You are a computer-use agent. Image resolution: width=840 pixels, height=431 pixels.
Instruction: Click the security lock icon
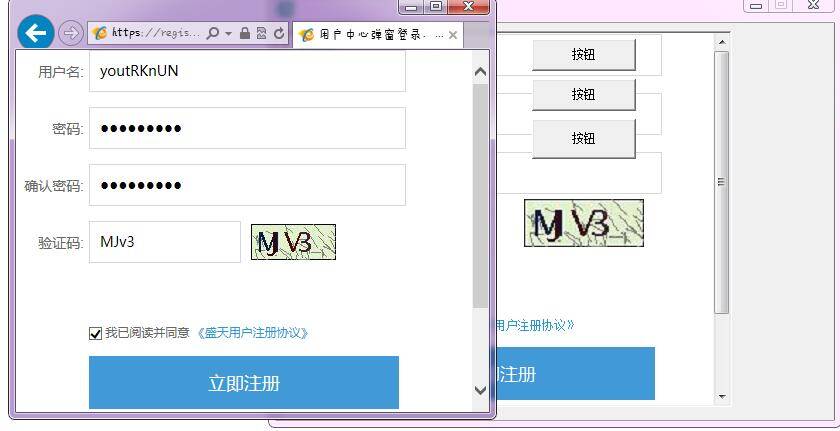[x=245, y=33]
